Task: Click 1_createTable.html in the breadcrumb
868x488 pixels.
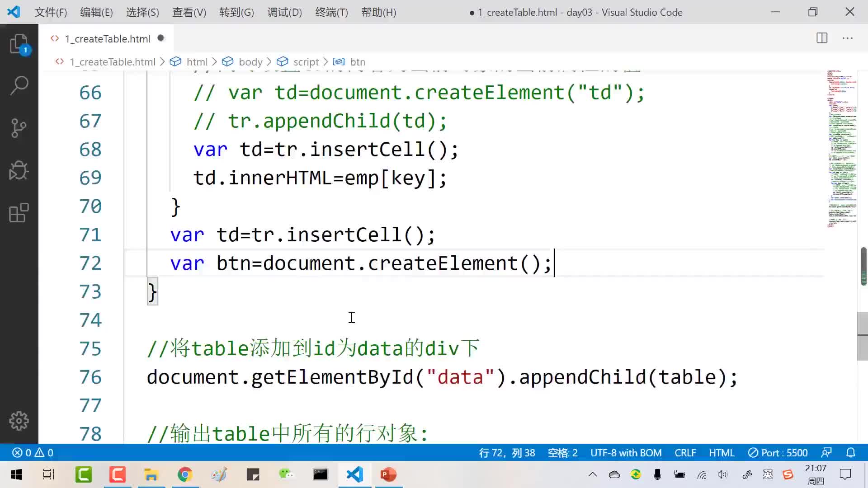Action: [x=112, y=62]
